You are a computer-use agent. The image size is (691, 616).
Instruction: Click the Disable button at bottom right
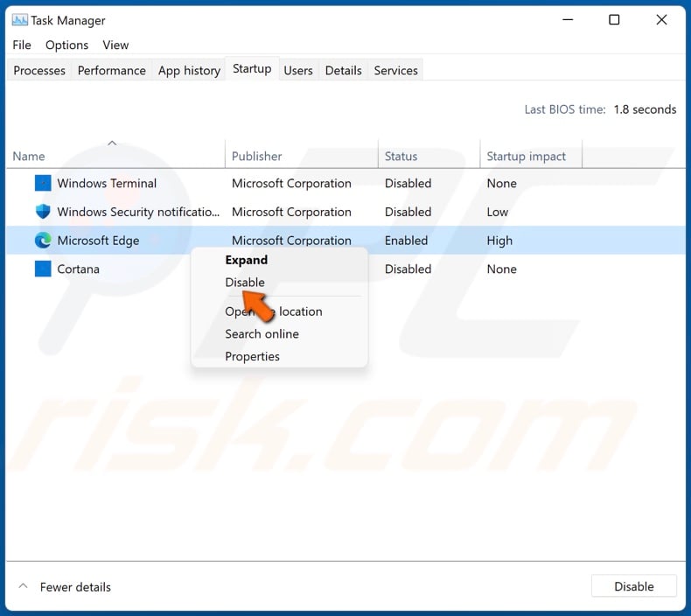coord(634,586)
